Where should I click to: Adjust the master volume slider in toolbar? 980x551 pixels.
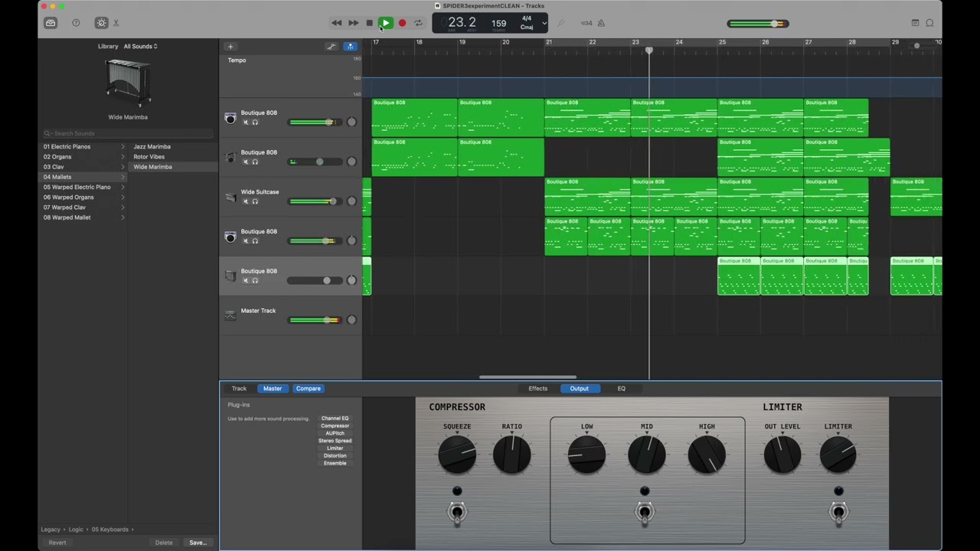pos(758,24)
